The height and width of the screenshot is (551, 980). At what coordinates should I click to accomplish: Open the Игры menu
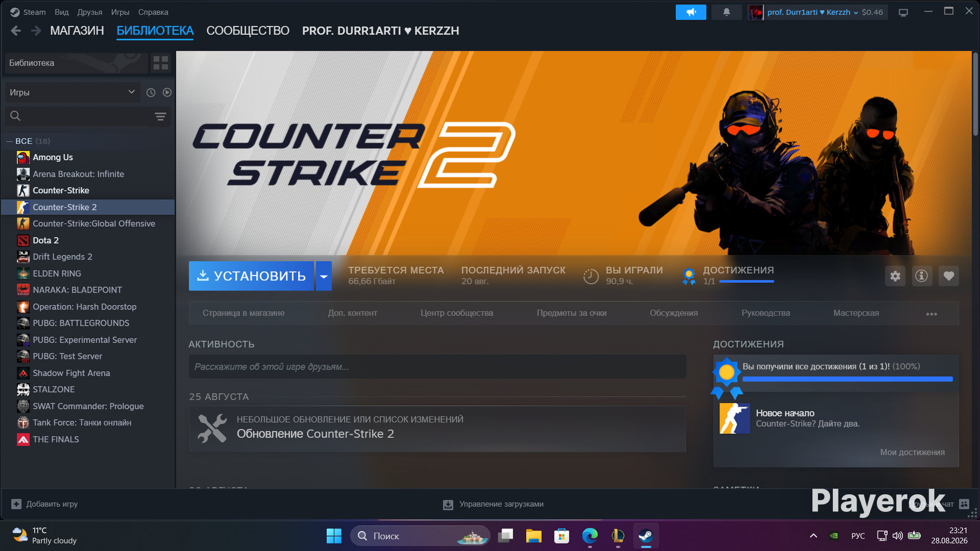(x=120, y=12)
